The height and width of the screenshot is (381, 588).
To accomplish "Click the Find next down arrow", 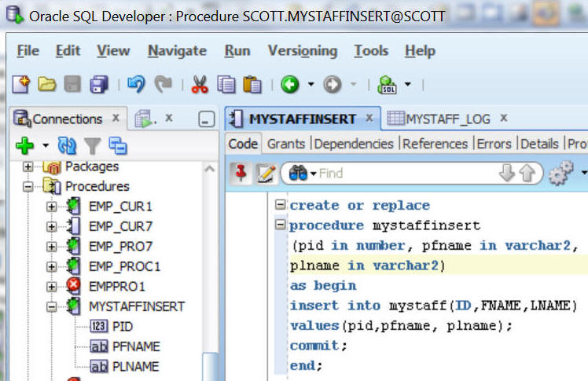I will coord(507,173).
